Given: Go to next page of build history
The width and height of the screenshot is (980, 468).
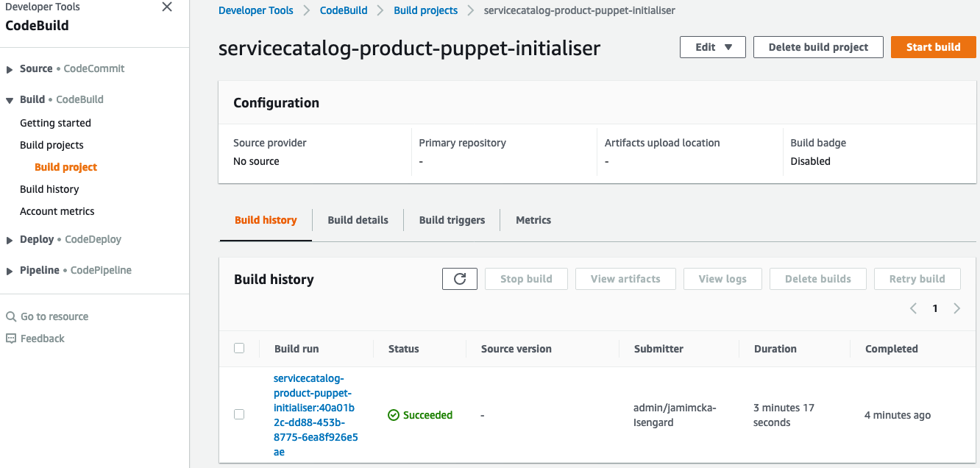Looking at the screenshot, I should coord(957,308).
